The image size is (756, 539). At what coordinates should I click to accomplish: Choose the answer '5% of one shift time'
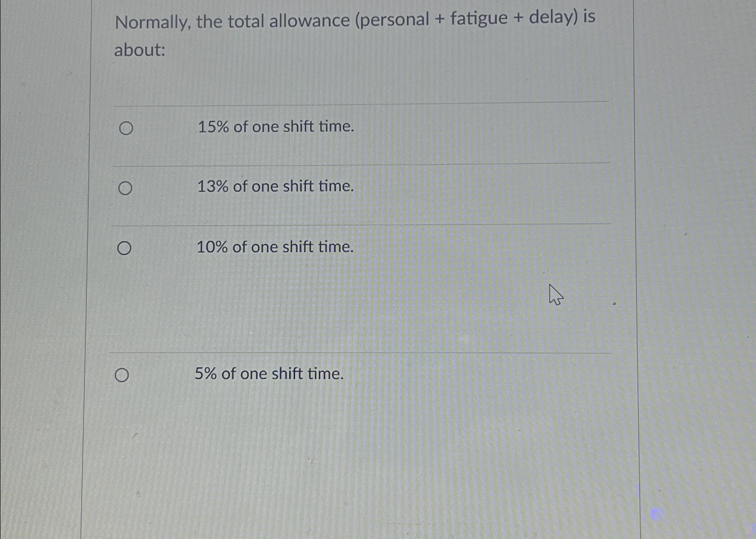(x=269, y=374)
